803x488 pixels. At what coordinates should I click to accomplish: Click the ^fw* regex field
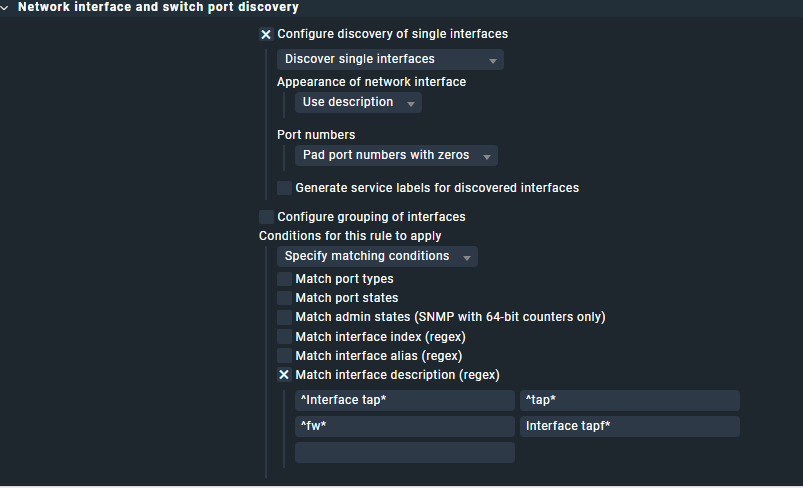point(405,427)
